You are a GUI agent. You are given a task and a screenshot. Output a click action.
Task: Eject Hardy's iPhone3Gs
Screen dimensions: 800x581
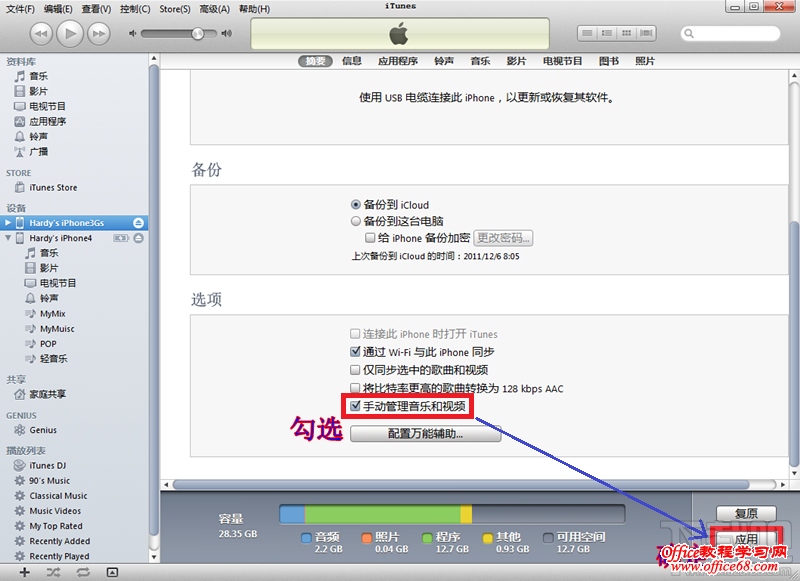point(138,223)
